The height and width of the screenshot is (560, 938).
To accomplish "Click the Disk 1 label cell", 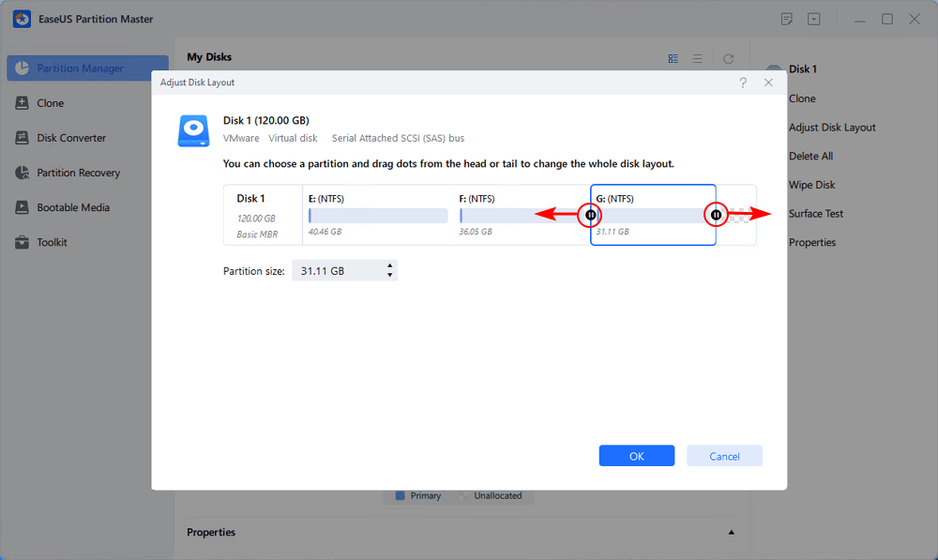I will (263, 215).
